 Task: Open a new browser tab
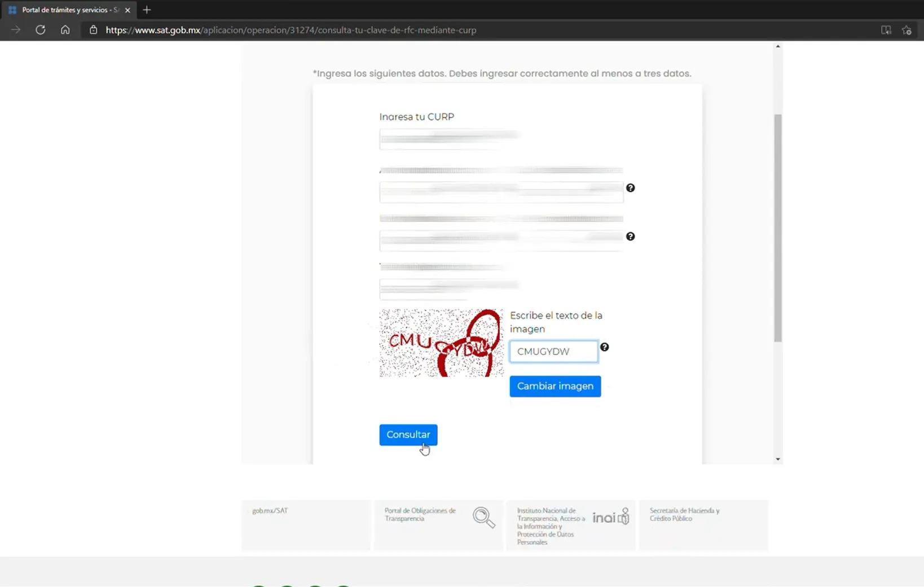point(147,10)
